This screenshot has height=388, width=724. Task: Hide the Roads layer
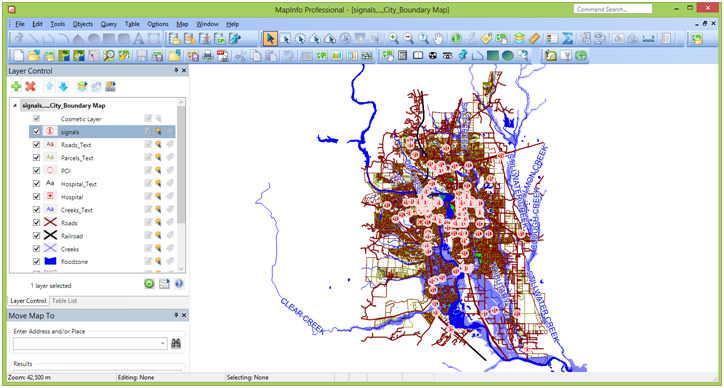36,223
